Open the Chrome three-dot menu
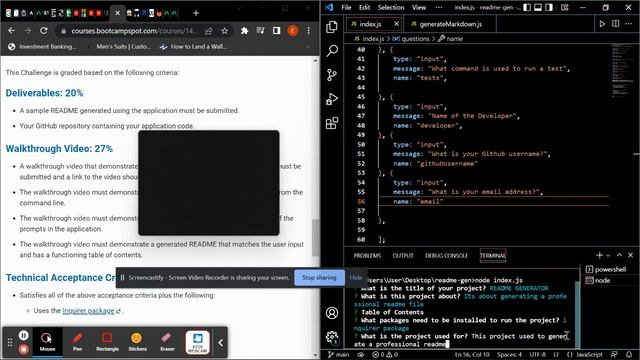Screen dimensions: 640x360 (309, 31)
